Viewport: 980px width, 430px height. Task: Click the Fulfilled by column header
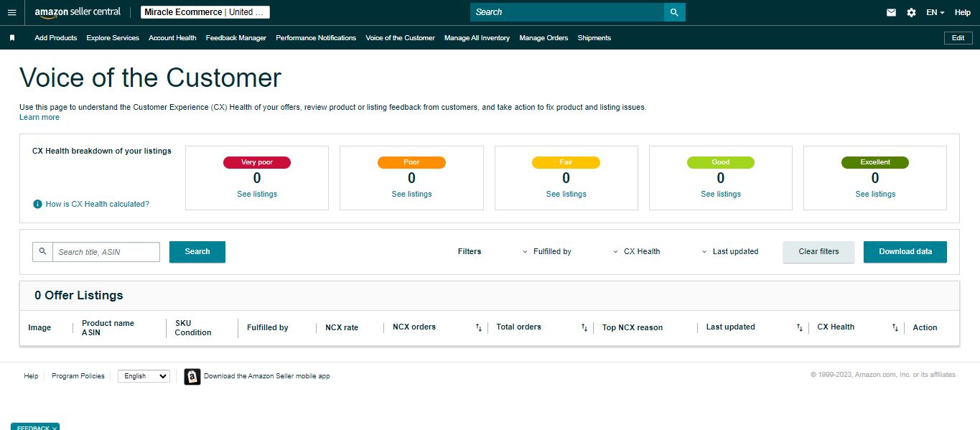(268, 327)
